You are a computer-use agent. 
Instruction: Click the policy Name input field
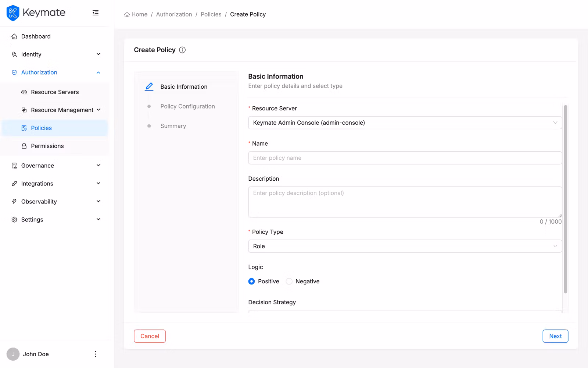405,158
